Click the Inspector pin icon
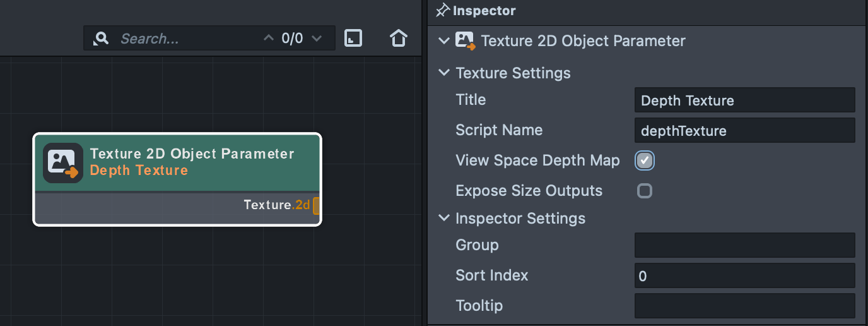 tap(443, 11)
